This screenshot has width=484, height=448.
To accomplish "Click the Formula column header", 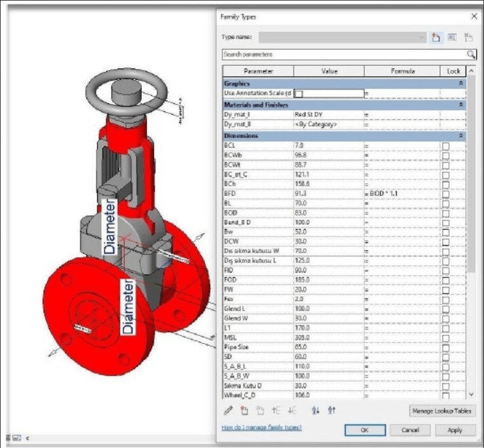I will coord(402,71).
